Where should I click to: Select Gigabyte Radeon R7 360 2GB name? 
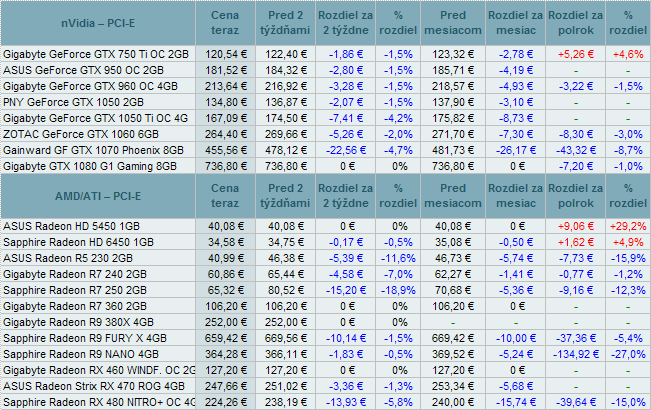(x=75, y=306)
